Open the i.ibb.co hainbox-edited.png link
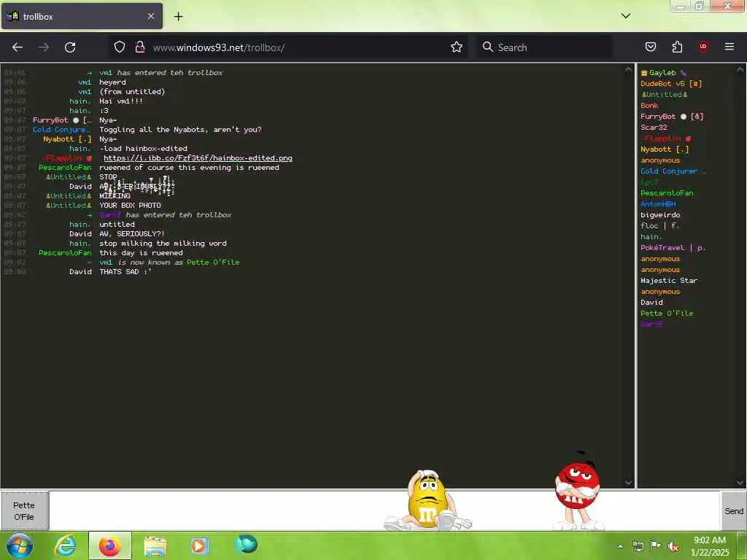The height and width of the screenshot is (560, 747). click(x=198, y=158)
